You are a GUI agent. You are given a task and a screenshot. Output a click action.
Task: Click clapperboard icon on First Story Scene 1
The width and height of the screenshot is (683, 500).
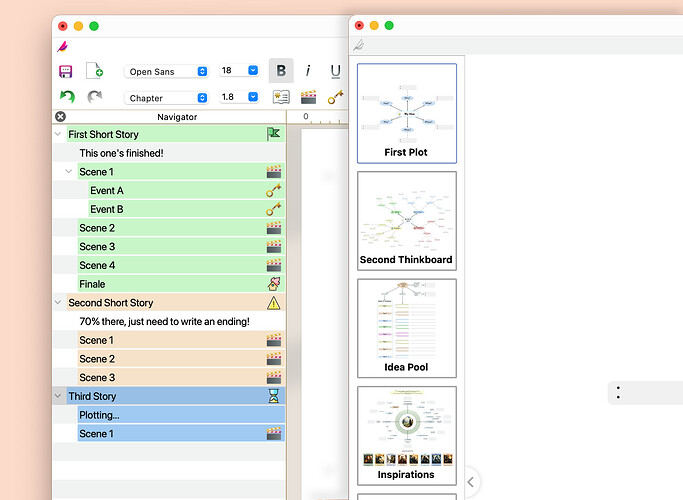point(274,172)
